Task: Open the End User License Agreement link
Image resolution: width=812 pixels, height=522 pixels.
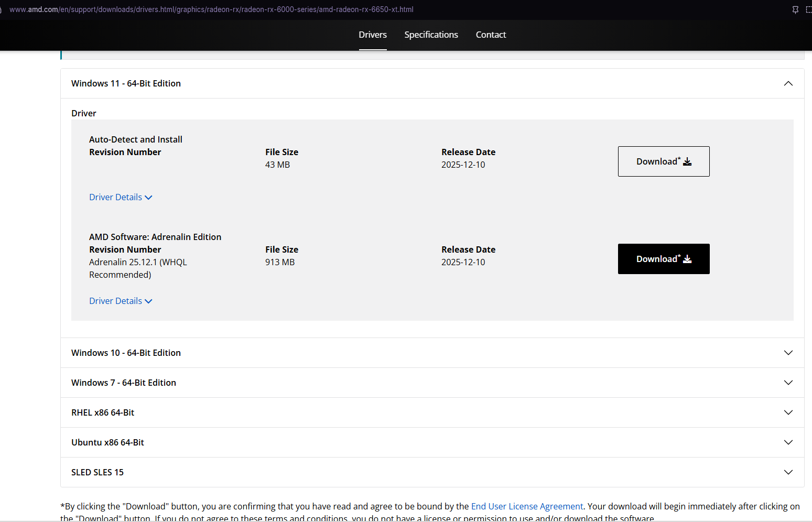Action: pyautogui.click(x=527, y=506)
